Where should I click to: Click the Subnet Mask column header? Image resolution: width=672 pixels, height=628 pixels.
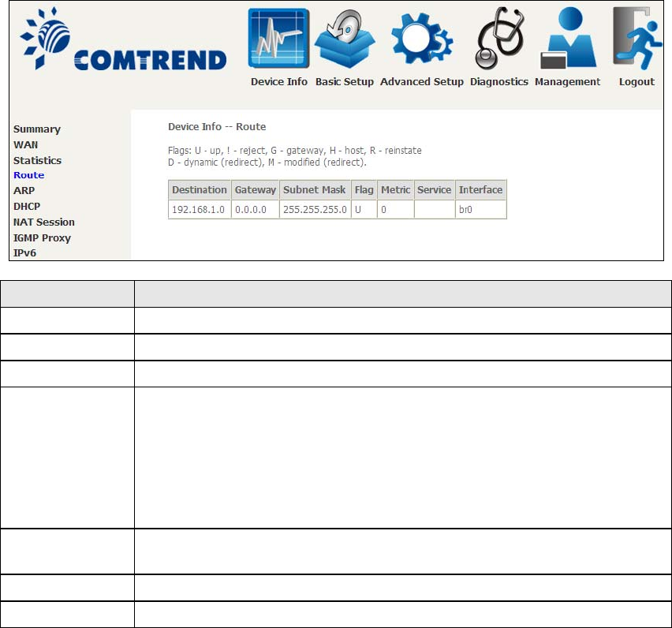315,190
